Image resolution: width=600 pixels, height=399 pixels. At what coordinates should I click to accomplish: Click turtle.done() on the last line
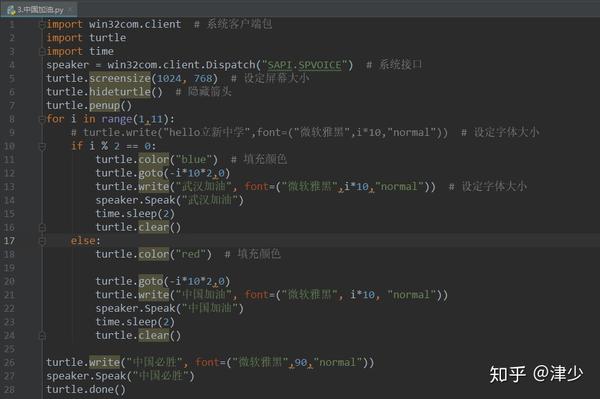click(86, 390)
